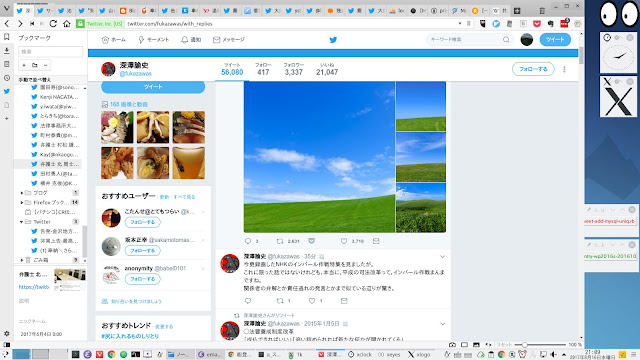
Task: Open the ホーム tab in Twitter
Action: (x=113, y=40)
